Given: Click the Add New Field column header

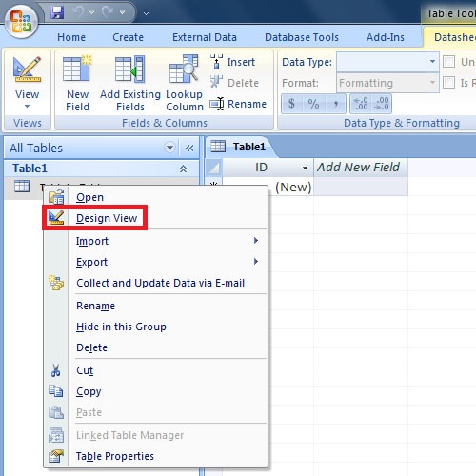Looking at the screenshot, I should [x=360, y=168].
